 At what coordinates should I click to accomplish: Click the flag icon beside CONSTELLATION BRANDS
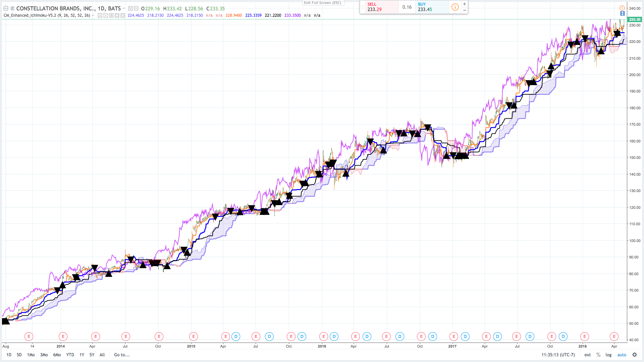tap(13, 8)
